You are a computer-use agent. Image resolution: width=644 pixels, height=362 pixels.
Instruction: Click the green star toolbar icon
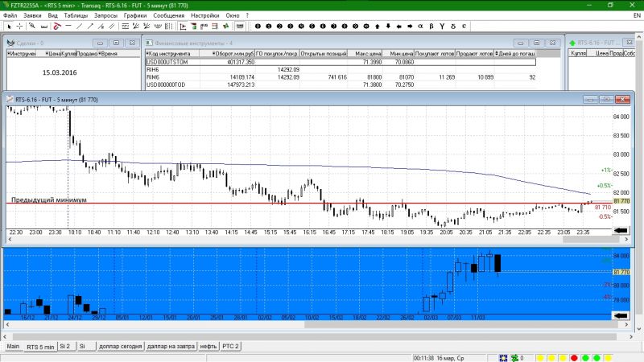(x=226, y=27)
